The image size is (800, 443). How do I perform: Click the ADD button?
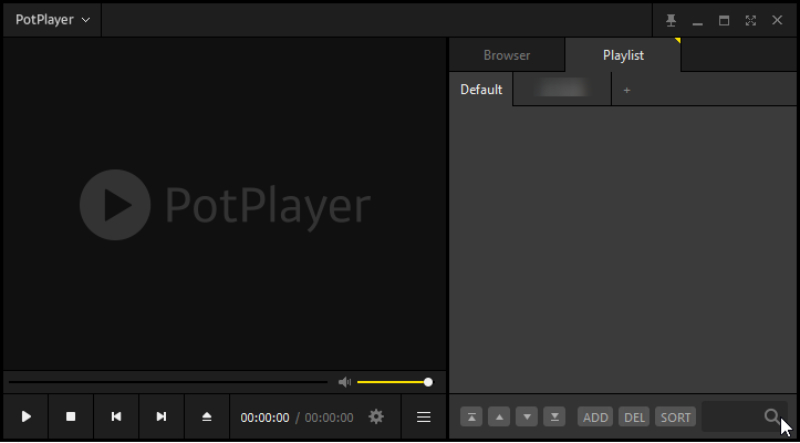pos(595,417)
